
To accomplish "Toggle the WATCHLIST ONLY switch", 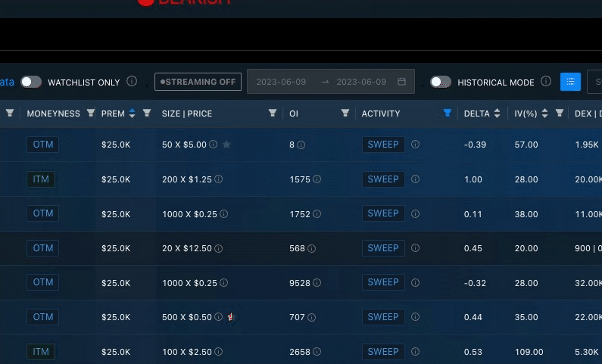I will [31, 82].
